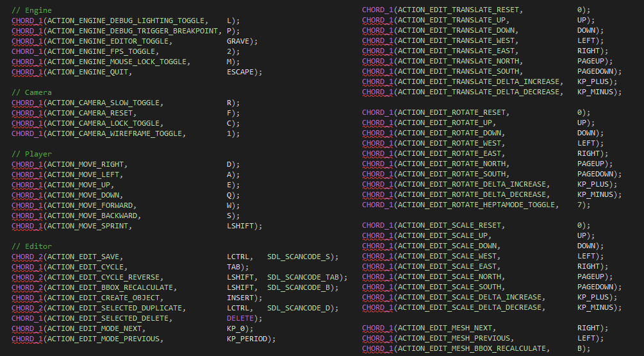Click the "// Player" comment heading
This screenshot has width=644, height=356.
pyautogui.click(x=31, y=154)
